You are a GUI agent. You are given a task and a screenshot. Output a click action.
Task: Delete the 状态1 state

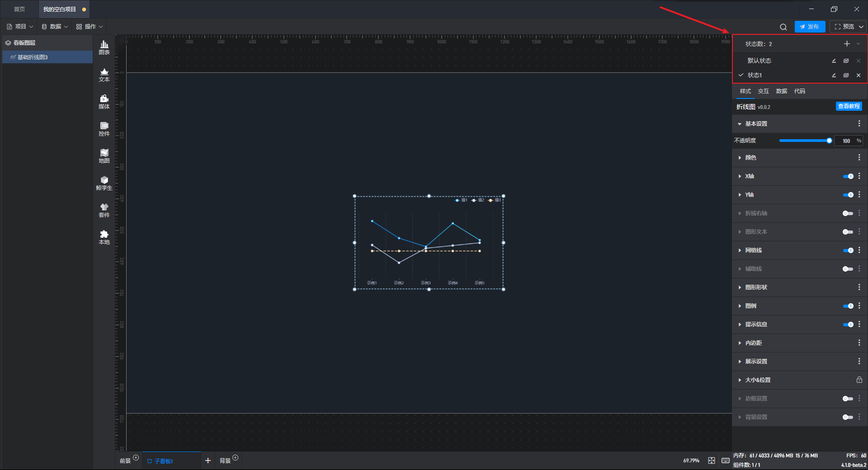point(859,75)
